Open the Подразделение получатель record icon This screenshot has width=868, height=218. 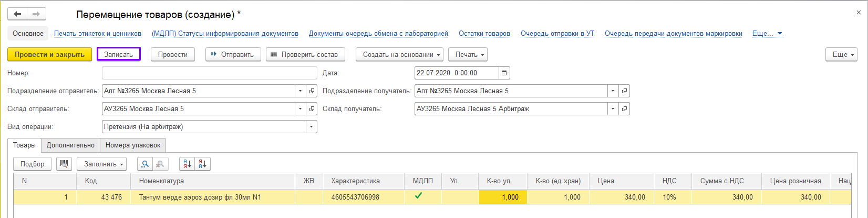point(624,91)
